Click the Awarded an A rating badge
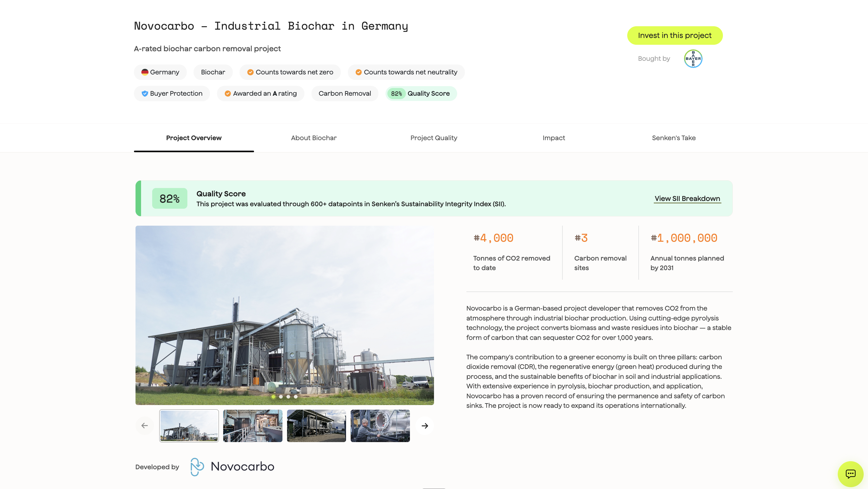Viewport: 868px width, 489px height. [261, 93]
